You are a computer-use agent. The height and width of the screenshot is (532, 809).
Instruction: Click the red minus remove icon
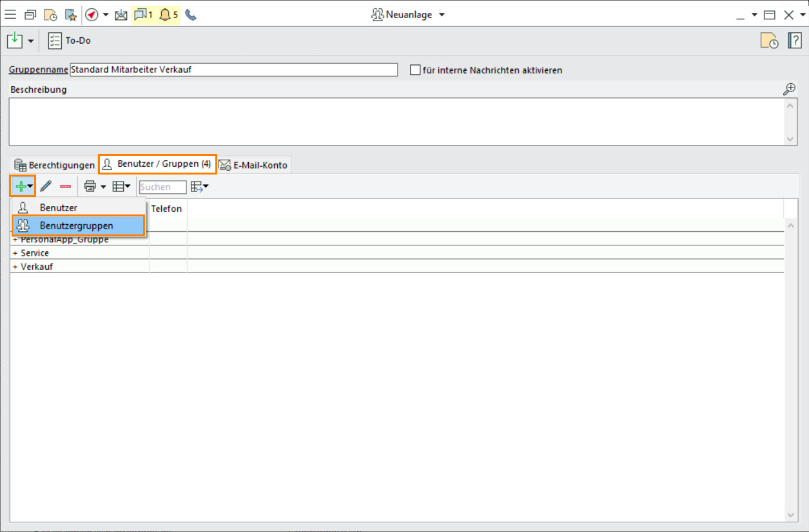pos(66,187)
